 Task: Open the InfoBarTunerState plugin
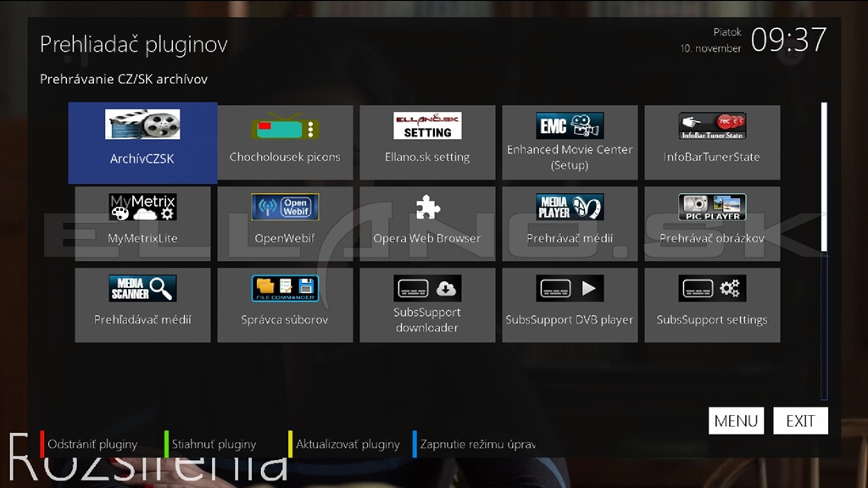[x=712, y=142]
